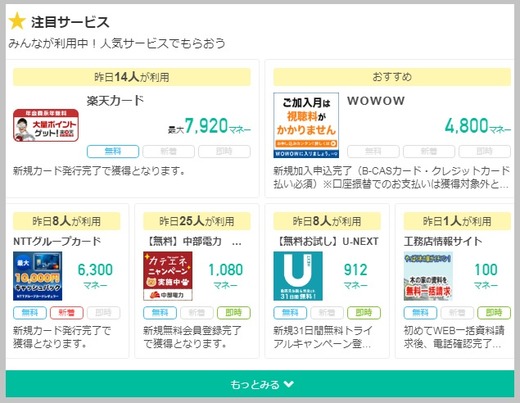Click the 無料 tag on 楽天カード
The image size is (520, 403).
[113, 152]
